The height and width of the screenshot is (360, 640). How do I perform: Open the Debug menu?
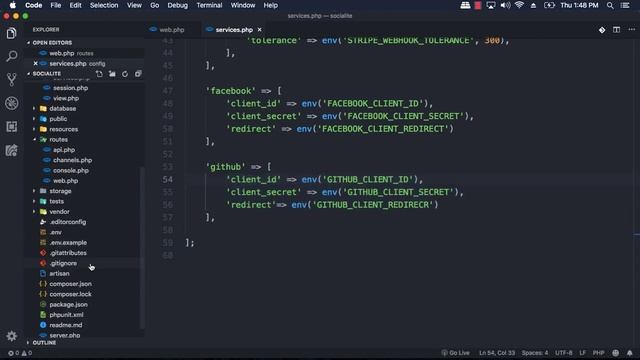point(178,5)
